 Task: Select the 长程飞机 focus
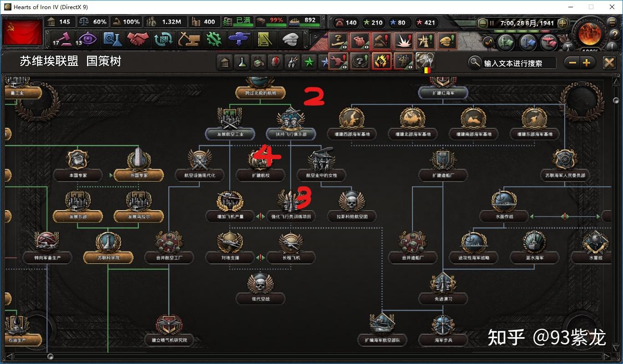coord(291,248)
